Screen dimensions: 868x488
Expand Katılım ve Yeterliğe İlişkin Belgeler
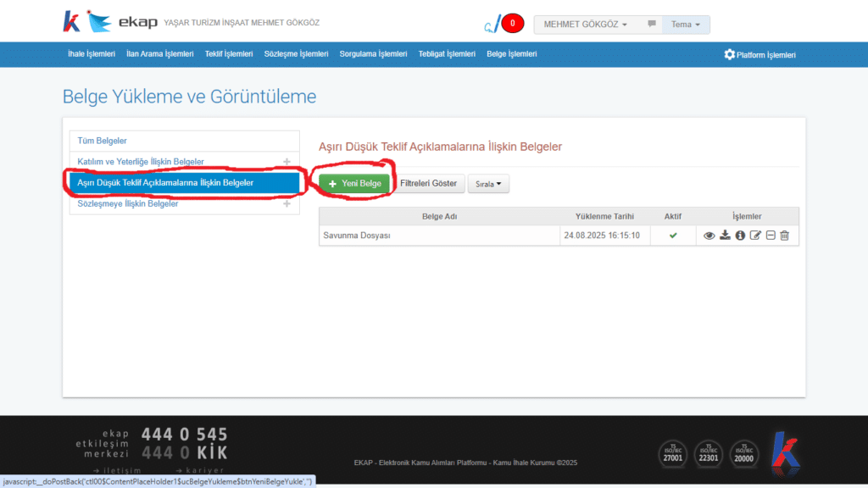(x=287, y=161)
